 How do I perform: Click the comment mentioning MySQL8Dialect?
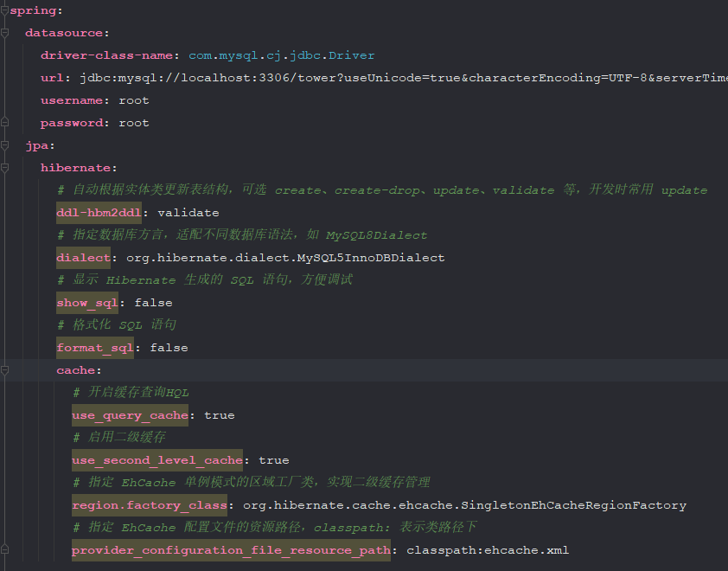coord(242,234)
